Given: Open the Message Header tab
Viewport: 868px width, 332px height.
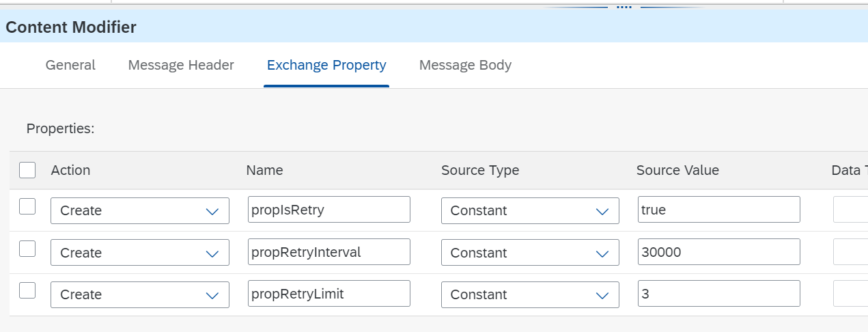Looking at the screenshot, I should 181,65.
